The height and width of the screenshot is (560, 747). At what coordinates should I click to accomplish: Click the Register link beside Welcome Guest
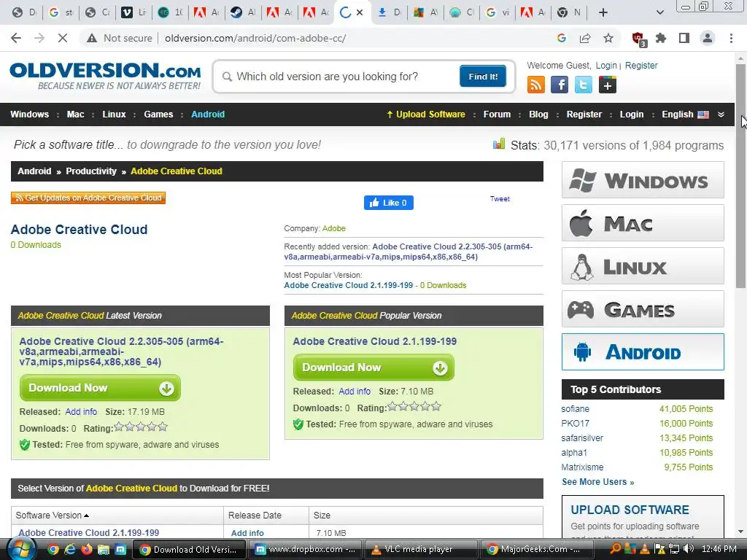(x=641, y=65)
